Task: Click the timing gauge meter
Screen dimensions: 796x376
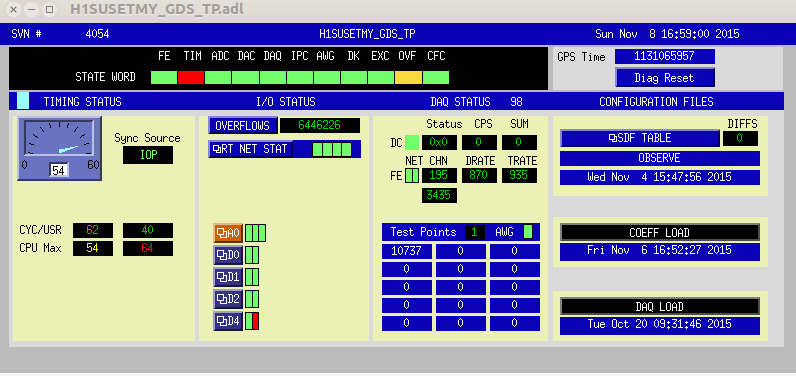Action: [x=59, y=148]
